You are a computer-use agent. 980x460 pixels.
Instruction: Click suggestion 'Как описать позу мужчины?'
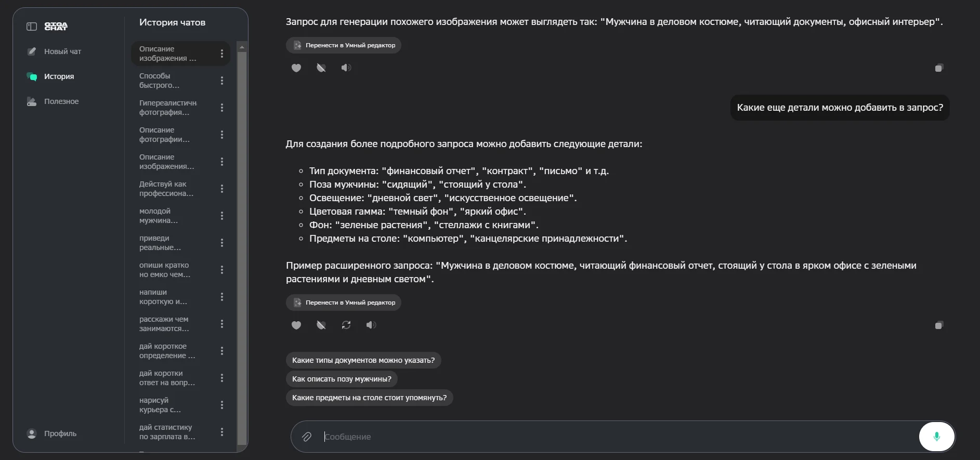tap(342, 379)
